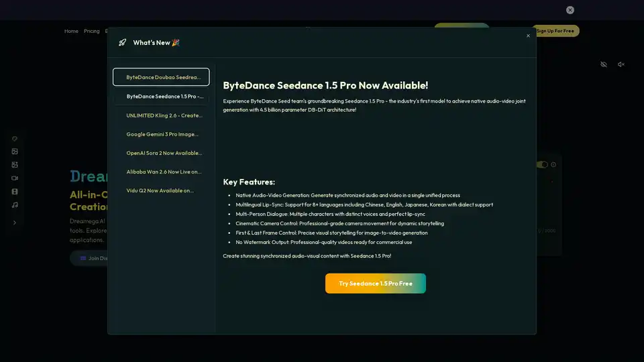Select ByteDance Doubao Seedrea... item
The height and width of the screenshot is (362, 644).
pos(161,76)
